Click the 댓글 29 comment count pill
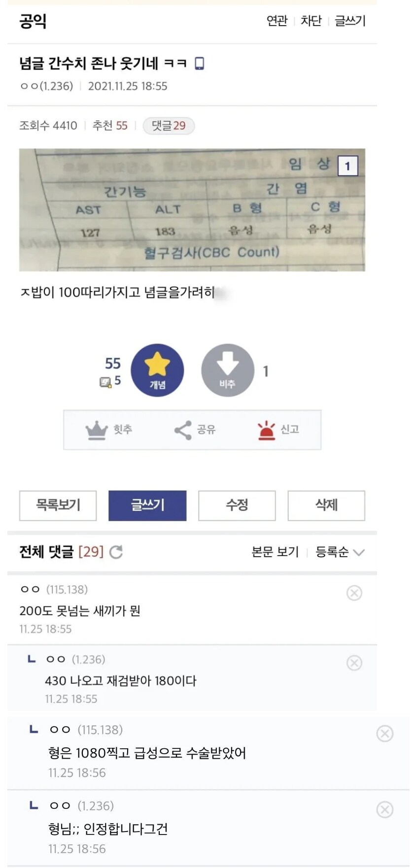The height and width of the screenshot is (868, 417). tap(169, 126)
